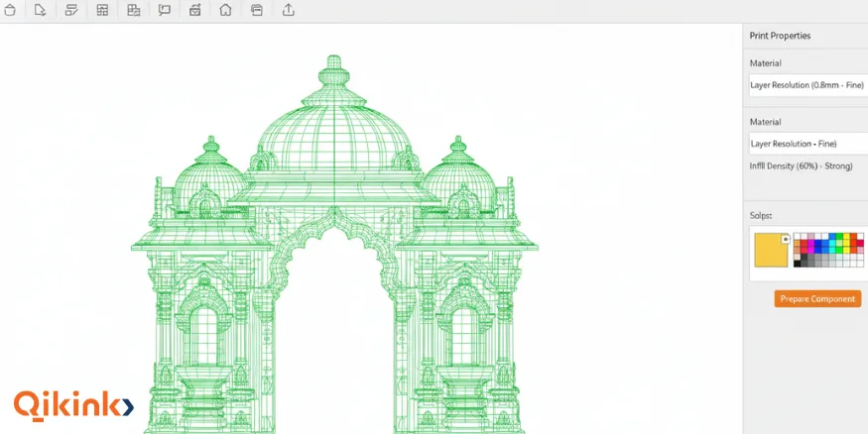The width and height of the screenshot is (868, 434).
Task: Click the green wireframe central dome
Action: click(333, 139)
